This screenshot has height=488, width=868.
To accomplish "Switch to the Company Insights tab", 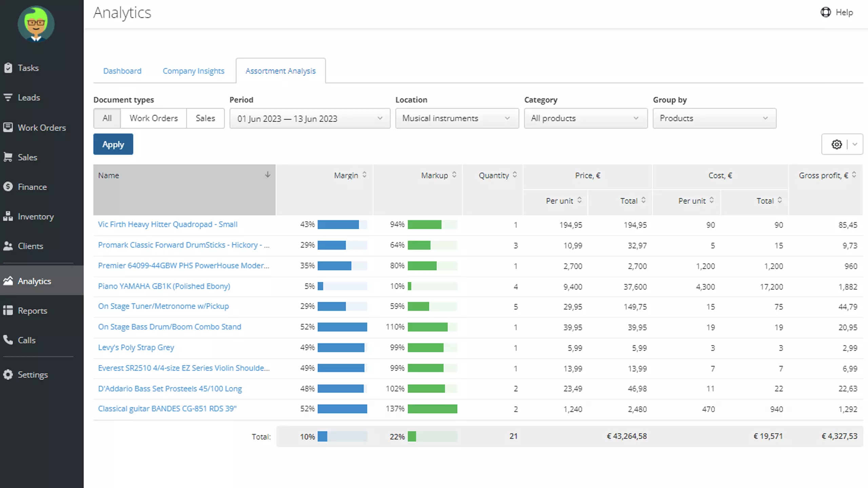I will (193, 71).
